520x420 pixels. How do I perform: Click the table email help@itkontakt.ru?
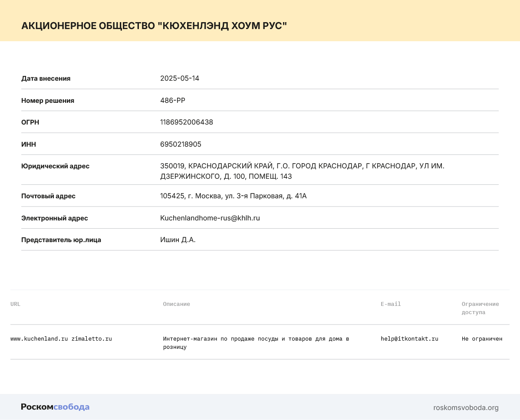pyautogui.click(x=410, y=339)
